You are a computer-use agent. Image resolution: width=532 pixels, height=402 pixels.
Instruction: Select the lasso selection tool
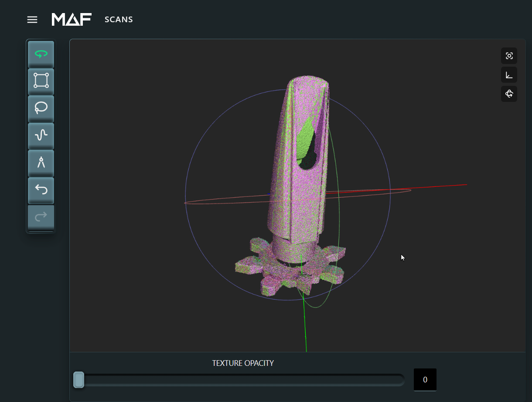[41, 108]
